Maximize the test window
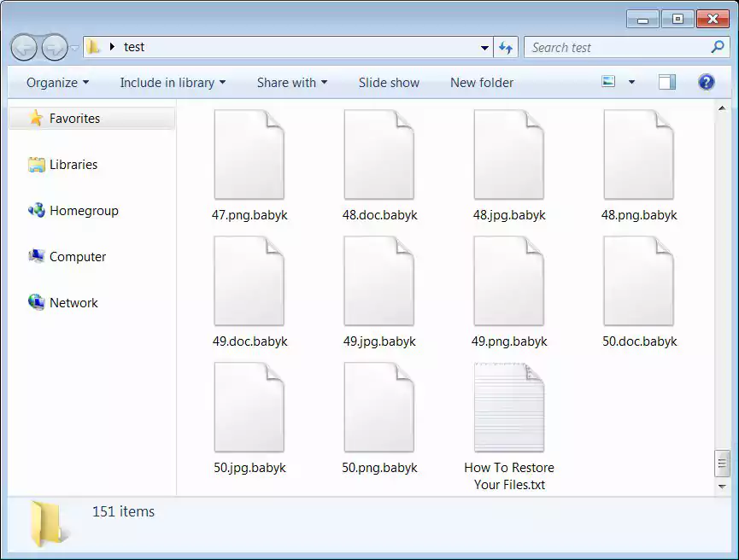This screenshot has height=560, width=739. click(x=677, y=20)
